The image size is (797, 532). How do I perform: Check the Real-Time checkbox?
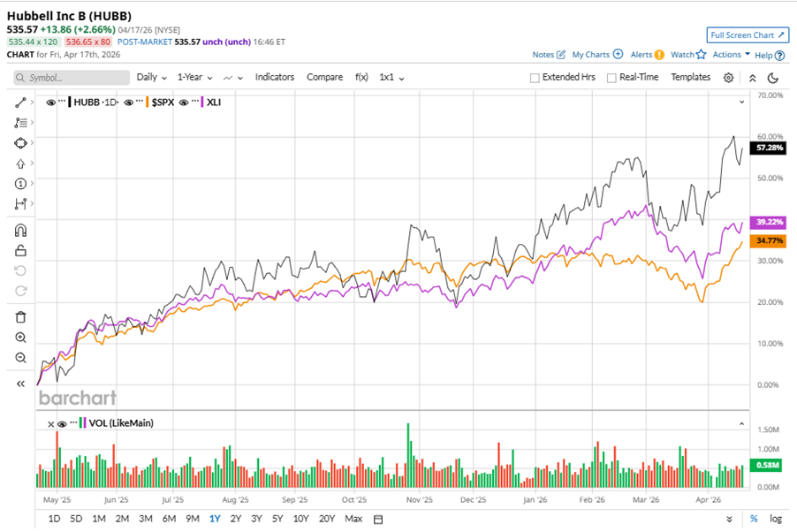[x=611, y=78]
